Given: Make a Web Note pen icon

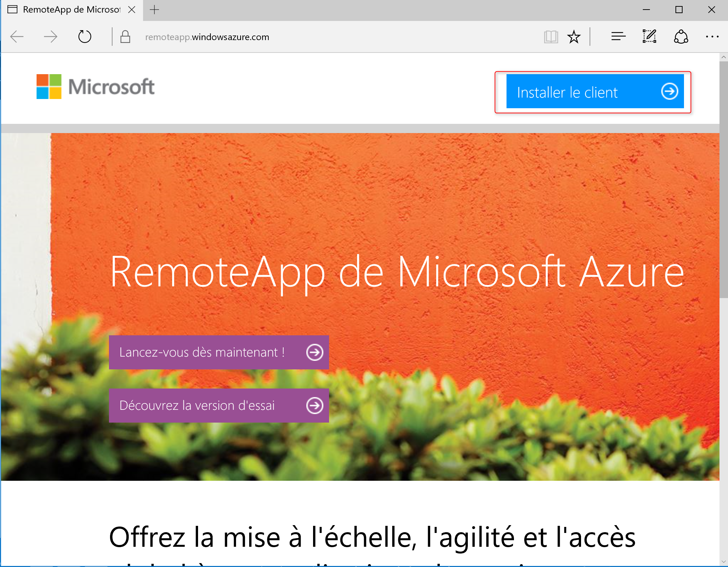Looking at the screenshot, I should 649,37.
